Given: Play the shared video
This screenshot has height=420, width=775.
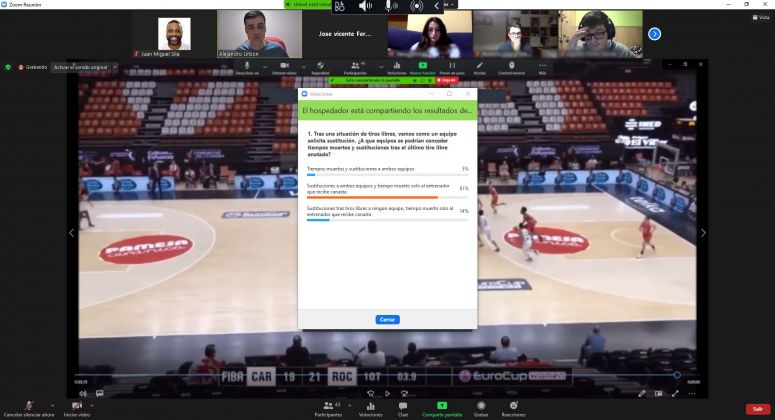Looking at the screenshot, I should (387, 394).
